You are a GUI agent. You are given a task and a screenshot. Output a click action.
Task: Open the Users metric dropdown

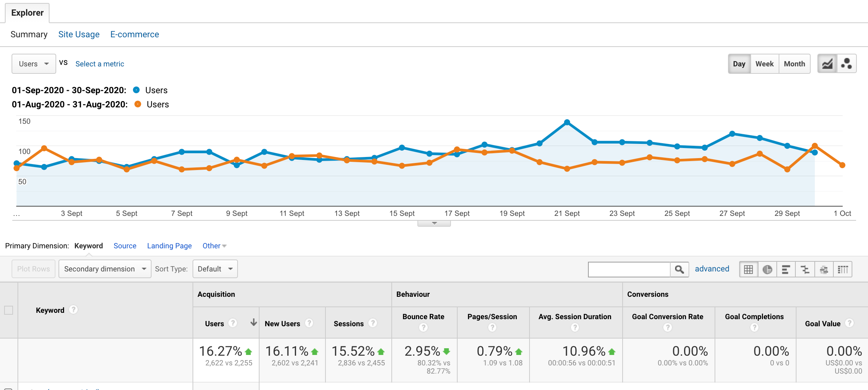(34, 64)
